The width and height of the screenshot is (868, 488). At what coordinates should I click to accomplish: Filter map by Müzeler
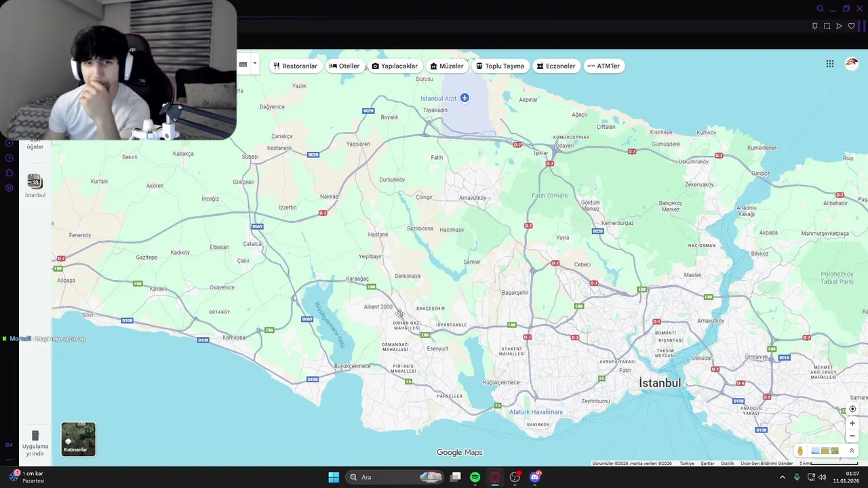coord(447,66)
